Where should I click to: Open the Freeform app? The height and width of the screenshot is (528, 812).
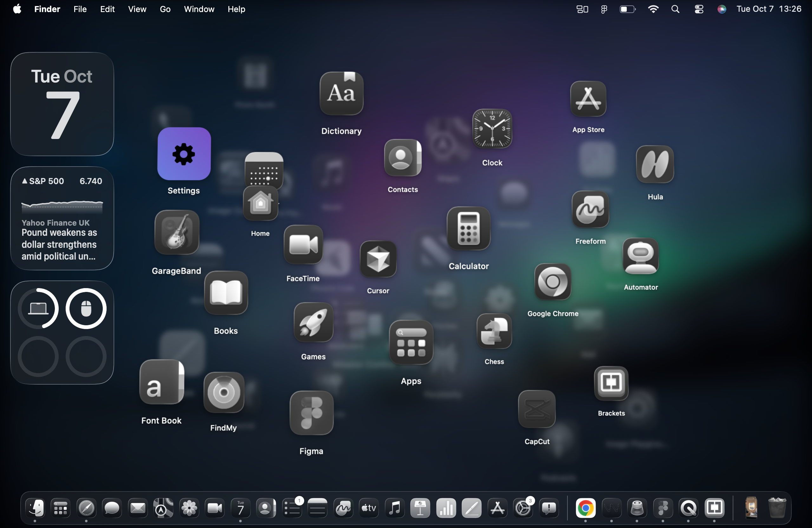(x=590, y=209)
